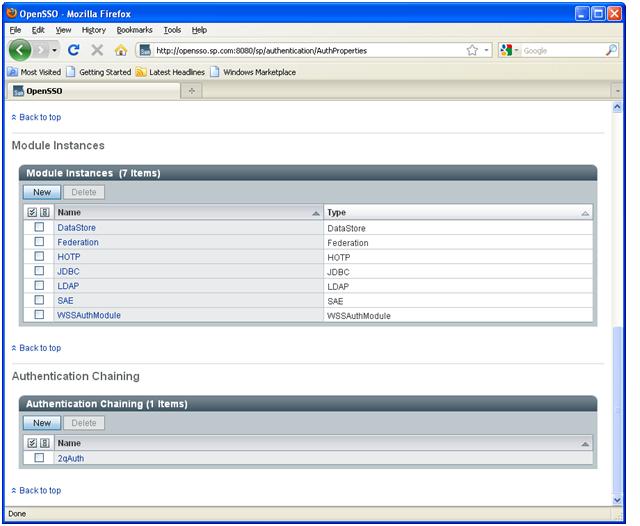The image size is (640, 526).
Task: Open the Most Visited bookmarks folder
Action: coord(34,72)
